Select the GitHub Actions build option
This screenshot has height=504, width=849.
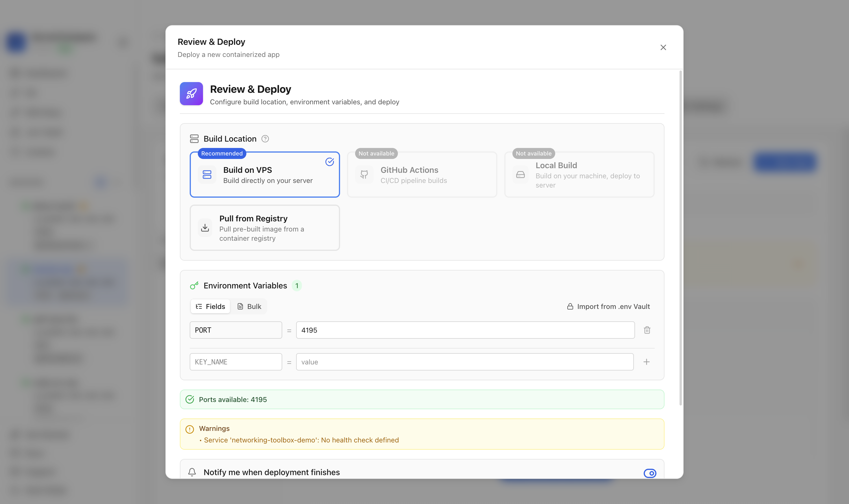[422, 175]
